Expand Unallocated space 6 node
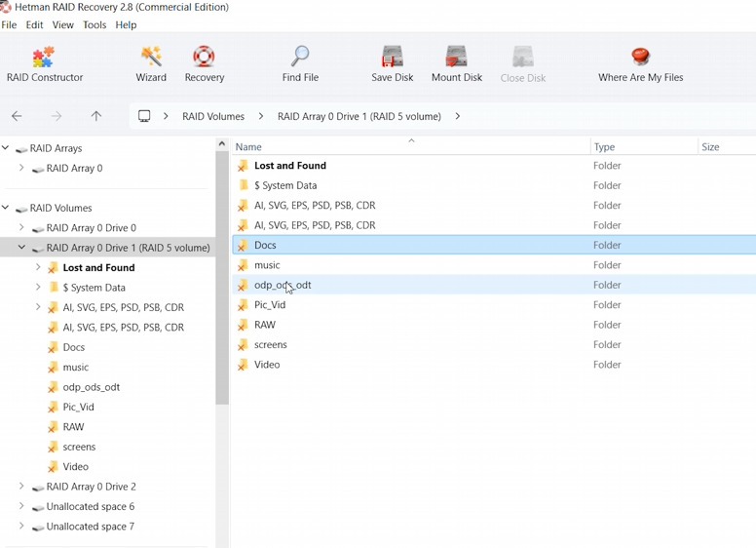This screenshot has width=756, height=548. click(21, 506)
